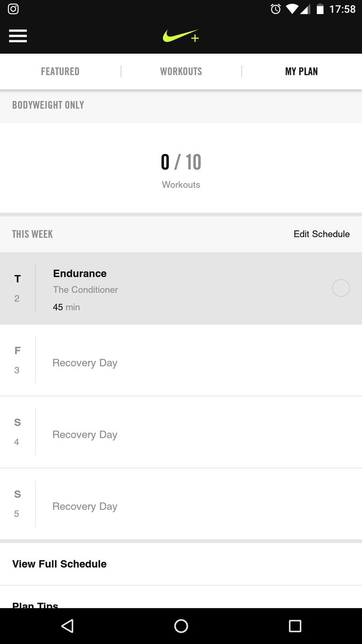
Task: Tap the alarm clock status icon
Action: coord(276,9)
